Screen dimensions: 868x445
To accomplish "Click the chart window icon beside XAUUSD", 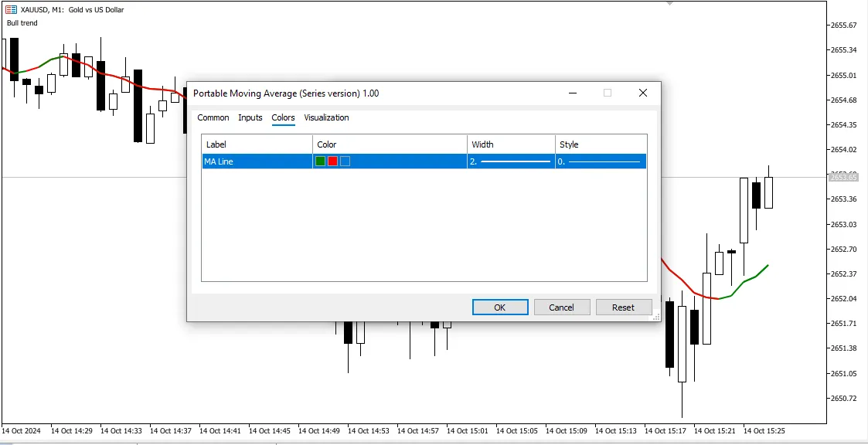I will tap(12, 10).
